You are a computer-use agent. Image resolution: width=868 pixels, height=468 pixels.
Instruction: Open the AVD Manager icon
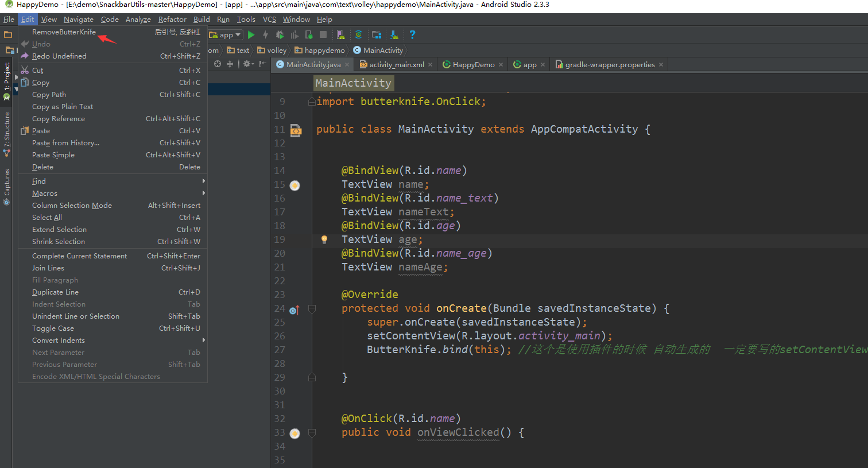tap(340, 35)
